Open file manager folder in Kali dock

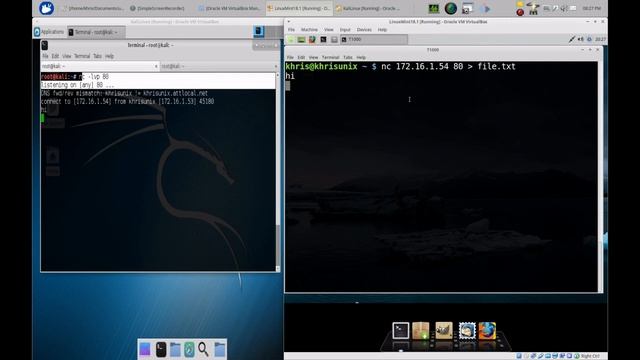[176, 349]
